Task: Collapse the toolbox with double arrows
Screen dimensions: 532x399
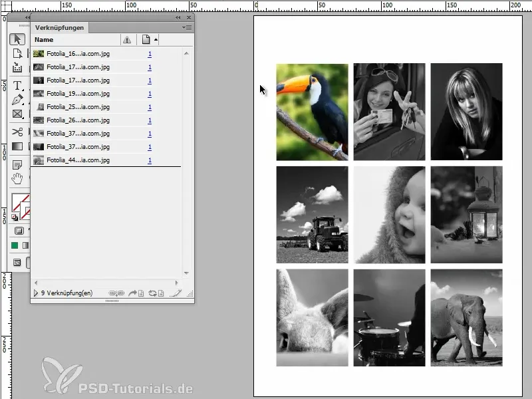Action: (27, 18)
